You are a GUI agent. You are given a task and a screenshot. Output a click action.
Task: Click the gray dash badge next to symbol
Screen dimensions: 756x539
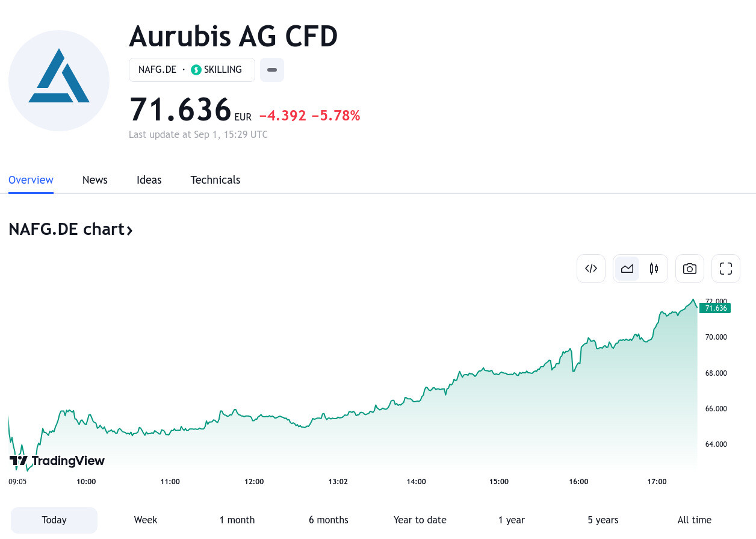(272, 70)
